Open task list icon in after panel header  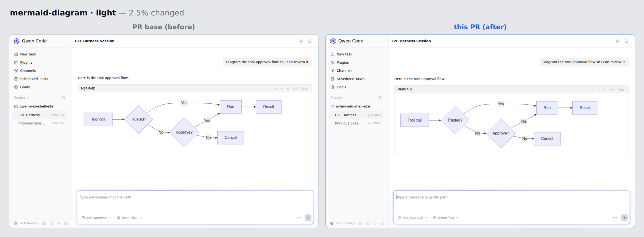point(618,41)
